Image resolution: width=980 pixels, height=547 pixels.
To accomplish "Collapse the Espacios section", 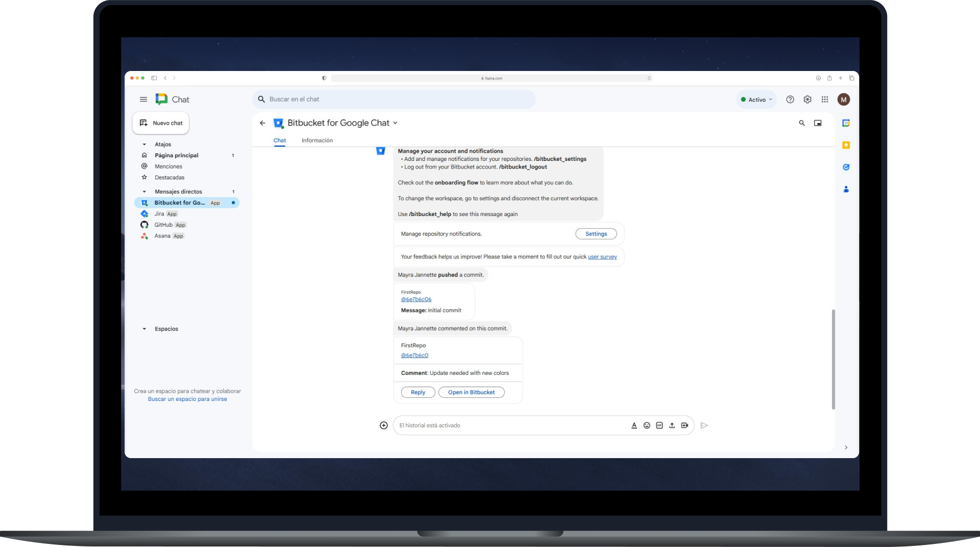I will pos(144,329).
